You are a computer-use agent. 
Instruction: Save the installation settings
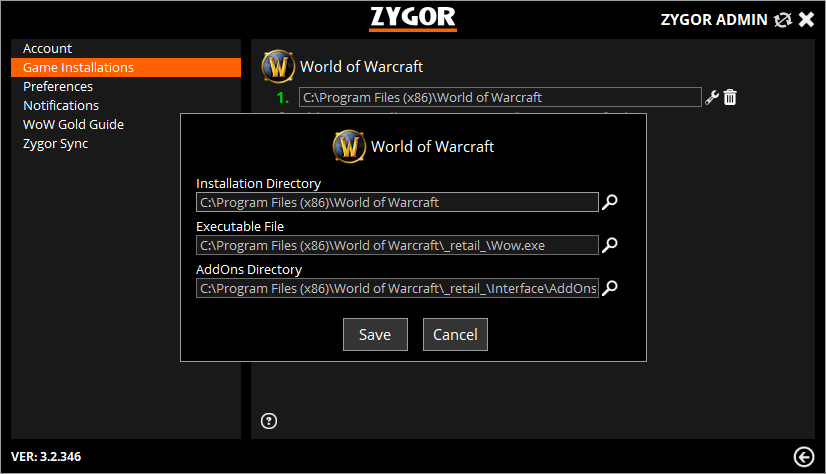point(375,334)
